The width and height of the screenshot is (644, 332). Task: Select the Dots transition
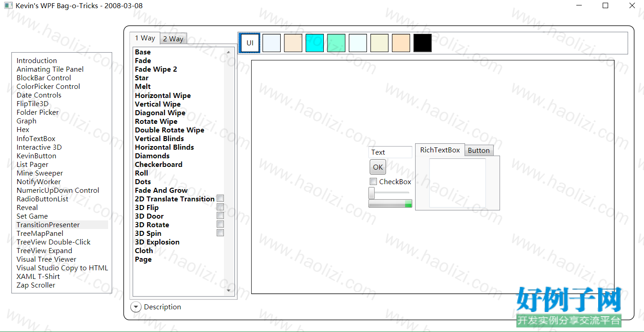point(143,182)
